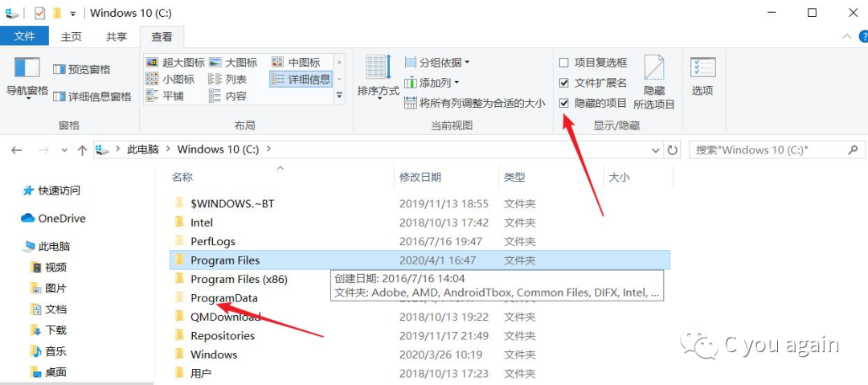This screenshot has width=868, height=385.
Task: Select 此电脑 in the navigation pane
Action: (47, 246)
